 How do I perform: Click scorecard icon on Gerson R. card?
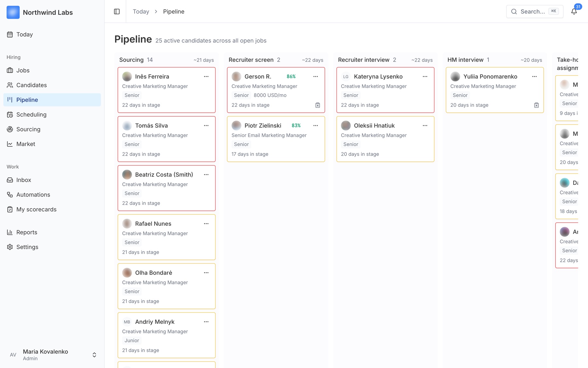318,105
